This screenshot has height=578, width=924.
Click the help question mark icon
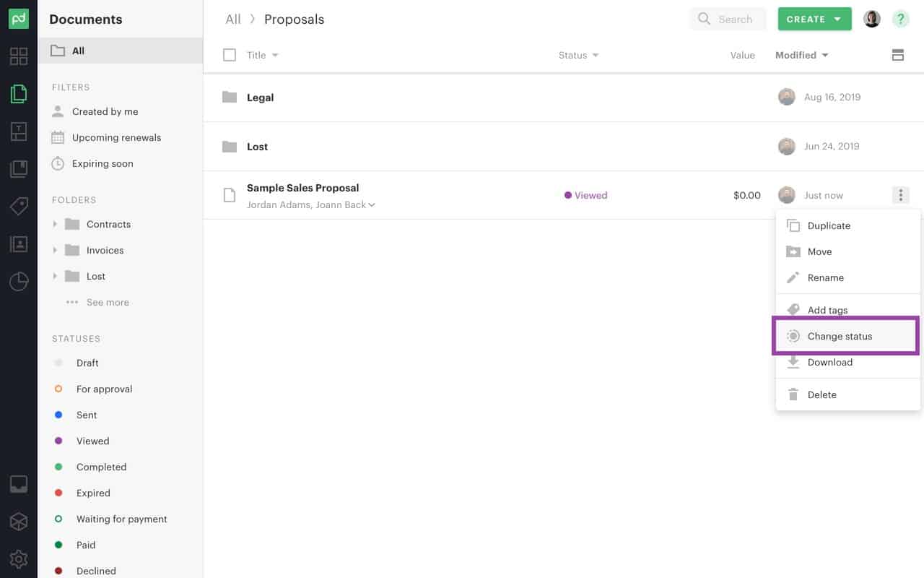pos(900,19)
